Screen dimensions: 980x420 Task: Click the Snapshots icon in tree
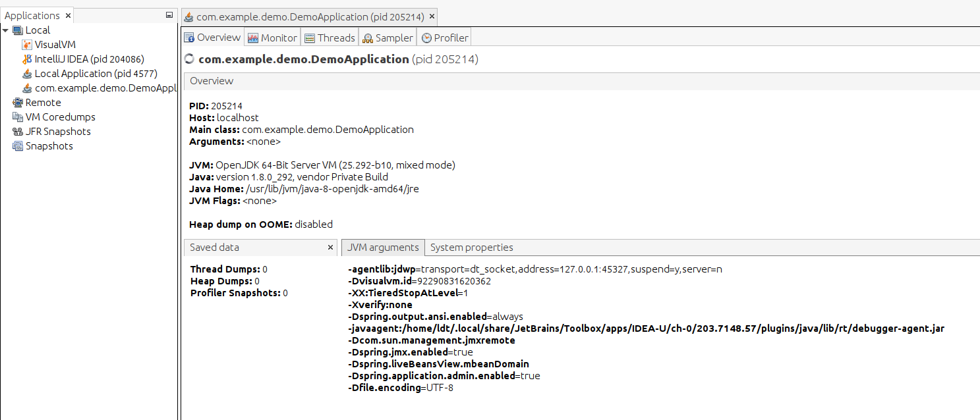pos(18,146)
